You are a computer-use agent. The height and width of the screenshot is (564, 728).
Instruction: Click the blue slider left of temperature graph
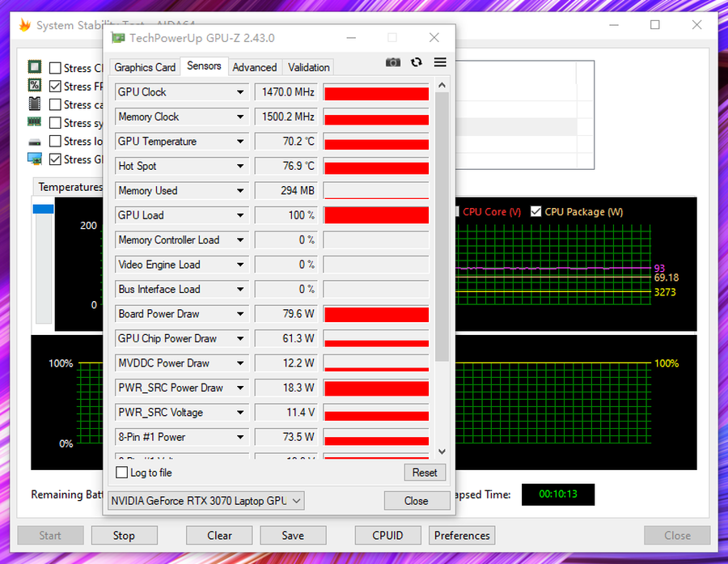point(43,209)
